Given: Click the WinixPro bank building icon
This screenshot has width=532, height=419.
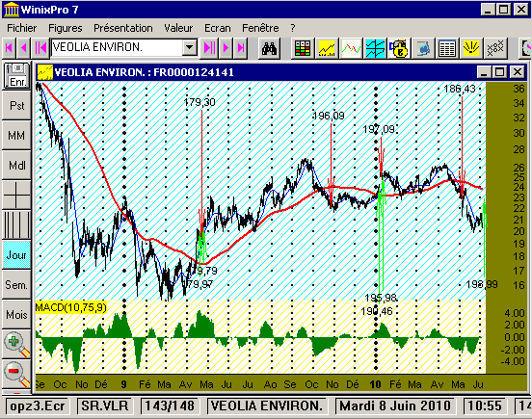Looking at the screenshot, I should tap(11, 10).
